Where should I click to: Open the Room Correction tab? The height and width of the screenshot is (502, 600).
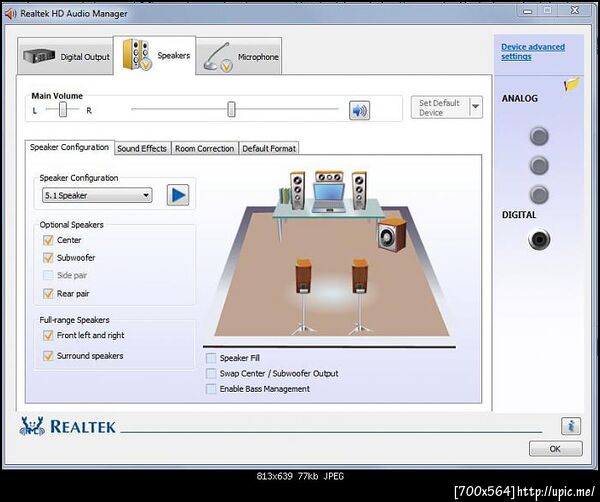tap(204, 148)
